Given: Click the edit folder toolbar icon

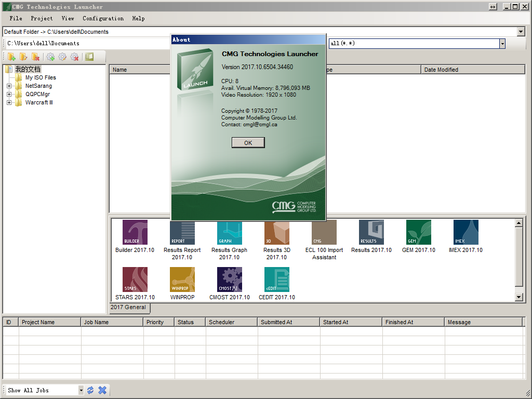Looking at the screenshot, I should (23, 57).
